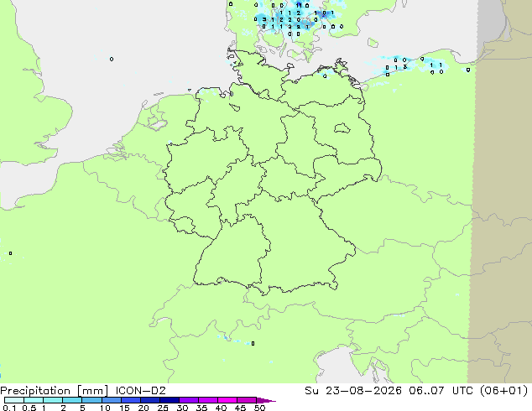532x411 pixels.
Task: Click the "0" value over the Swiss Alps
Action: (x=253, y=344)
